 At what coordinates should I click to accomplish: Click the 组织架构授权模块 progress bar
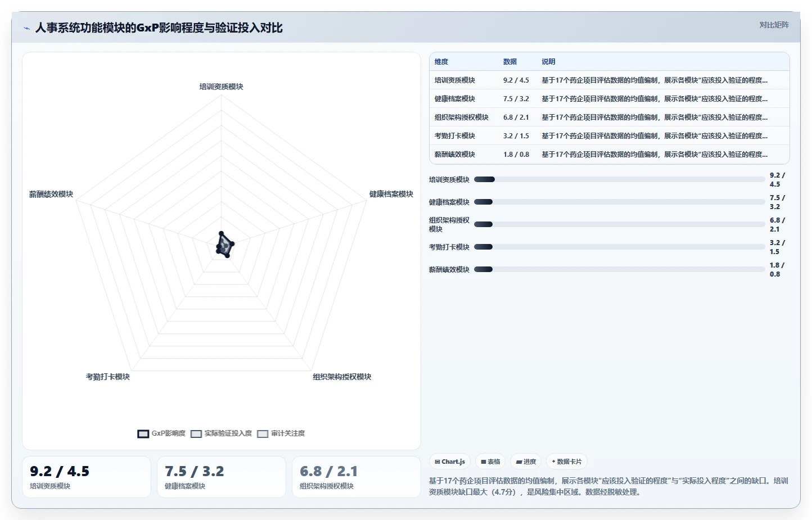(x=619, y=225)
